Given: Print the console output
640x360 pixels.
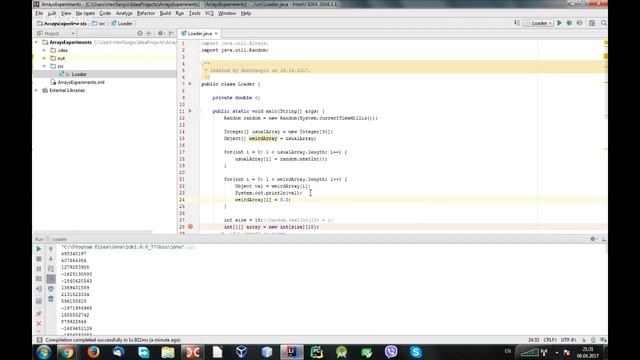Looking at the screenshot, I should [51, 289].
